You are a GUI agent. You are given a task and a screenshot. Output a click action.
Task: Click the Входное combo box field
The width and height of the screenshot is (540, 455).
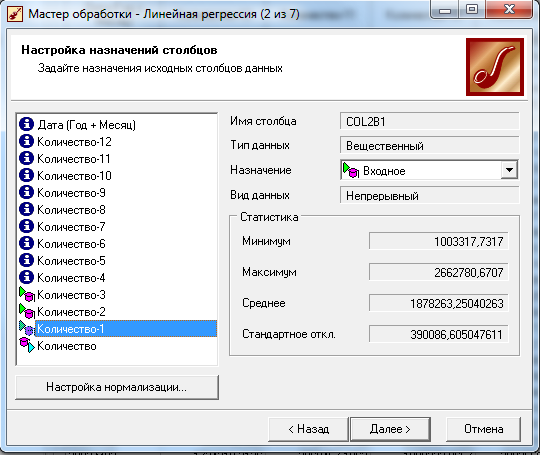(429, 170)
